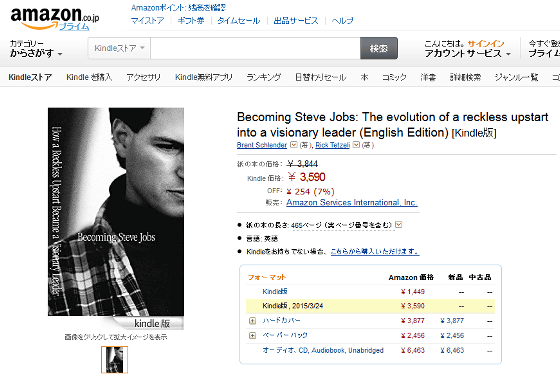The image size is (560, 378).
Task: Expand the ハードカバー format row
Action: pyautogui.click(x=252, y=321)
